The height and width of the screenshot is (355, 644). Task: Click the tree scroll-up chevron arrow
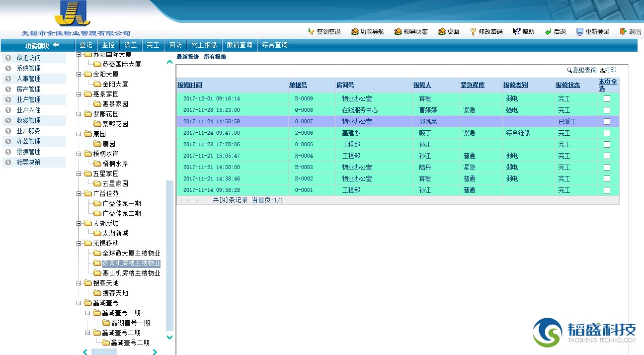[169, 62]
